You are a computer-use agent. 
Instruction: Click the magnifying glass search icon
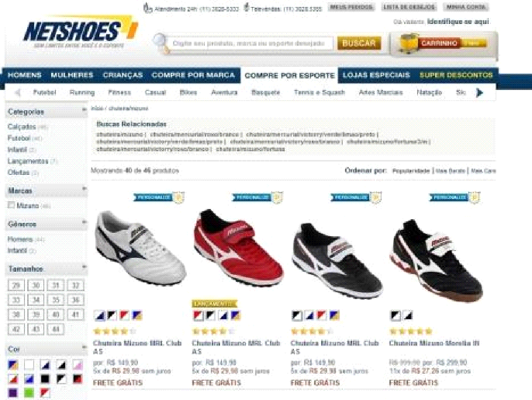tap(160, 43)
